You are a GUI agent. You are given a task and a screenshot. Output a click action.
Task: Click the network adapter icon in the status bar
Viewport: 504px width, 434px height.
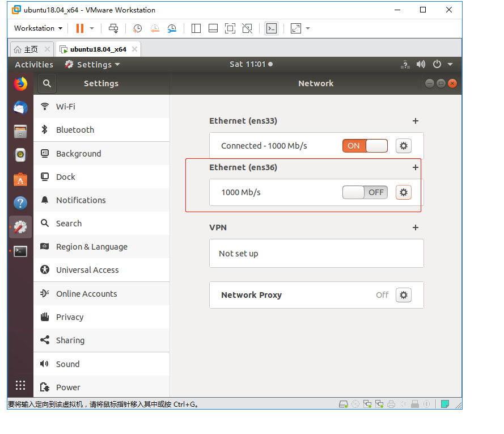(x=367, y=403)
